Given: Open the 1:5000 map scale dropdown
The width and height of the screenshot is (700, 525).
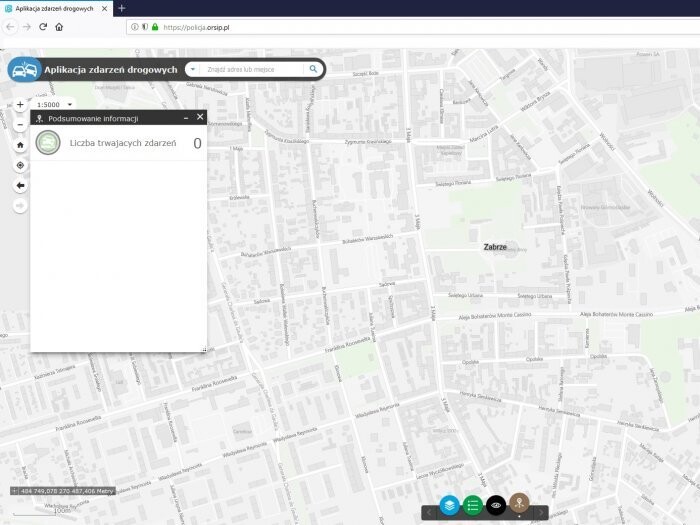Looking at the screenshot, I should (x=70, y=104).
